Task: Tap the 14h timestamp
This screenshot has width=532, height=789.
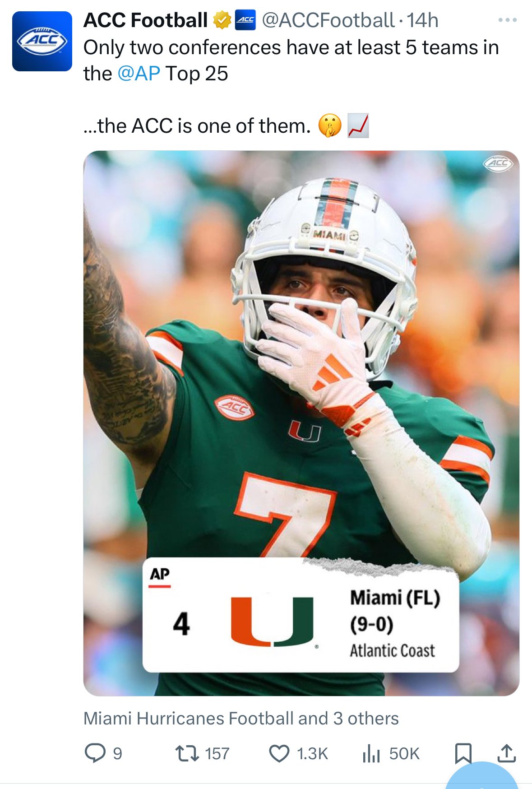Action: [422, 20]
